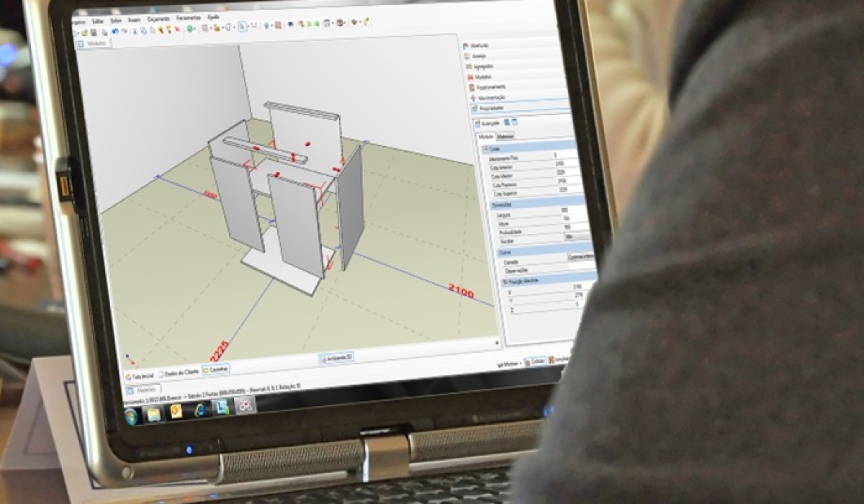
Task: Click the scissors cut icon
Action: 135,31
